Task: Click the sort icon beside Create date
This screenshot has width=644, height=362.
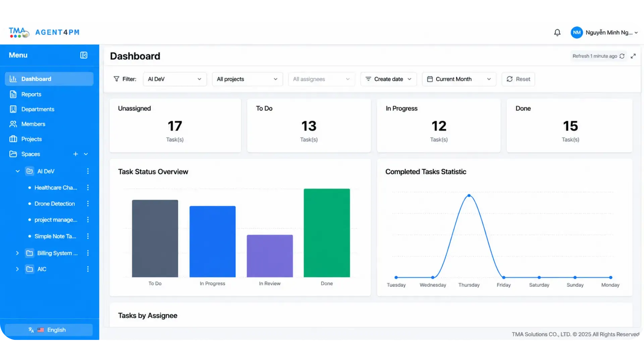Action: [x=368, y=79]
